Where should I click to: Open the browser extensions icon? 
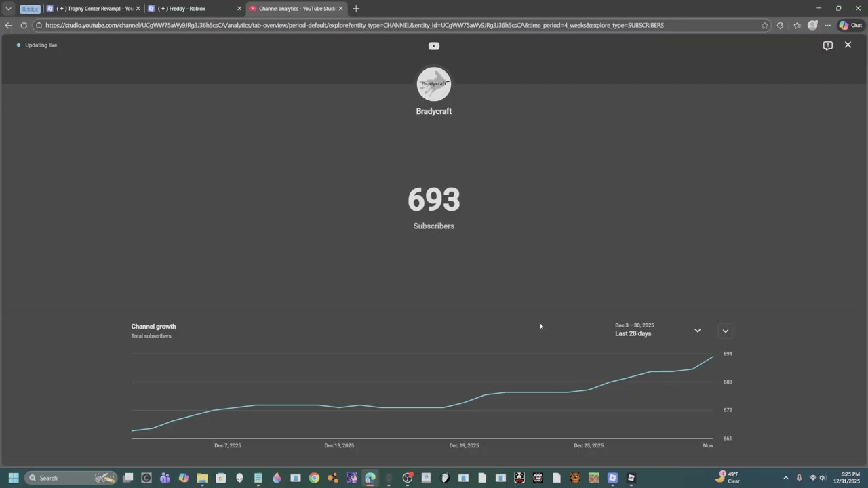780,26
